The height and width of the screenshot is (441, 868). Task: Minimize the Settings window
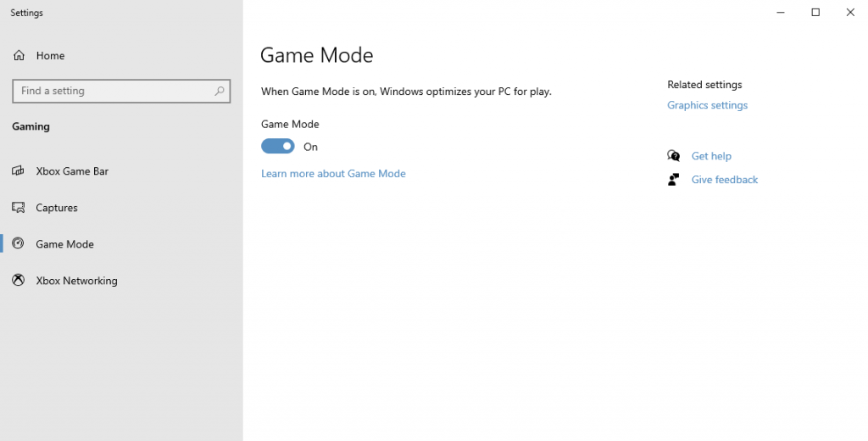tap(781, 13)
